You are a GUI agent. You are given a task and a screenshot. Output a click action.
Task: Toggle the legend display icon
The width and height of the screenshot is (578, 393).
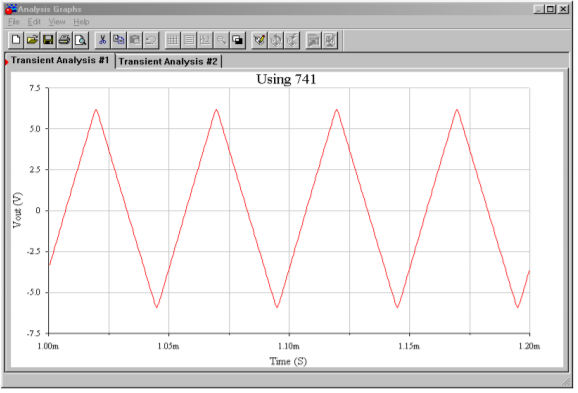(189, 39)
